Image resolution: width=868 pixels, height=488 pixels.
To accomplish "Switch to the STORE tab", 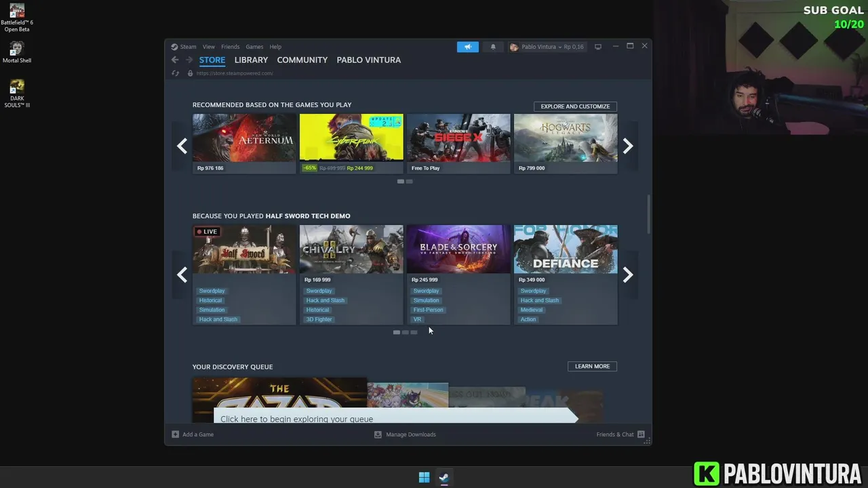I will point(212,60).
